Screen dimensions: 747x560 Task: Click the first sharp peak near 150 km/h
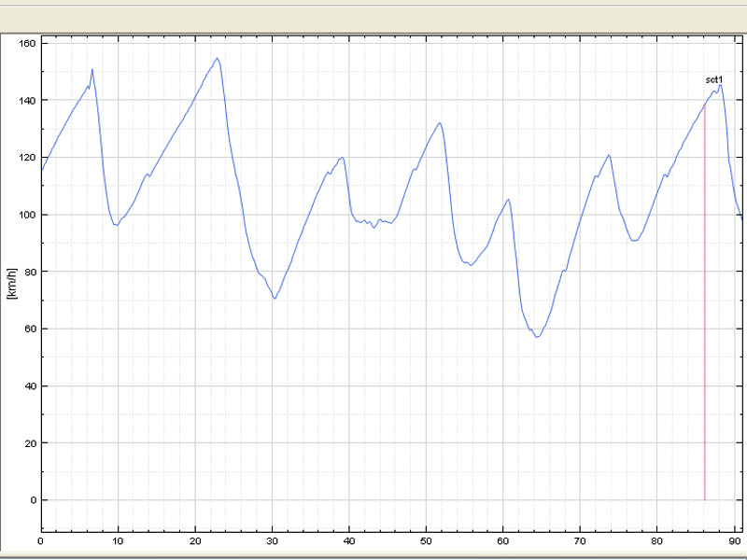pyautogui.click(x=92, y=69)
